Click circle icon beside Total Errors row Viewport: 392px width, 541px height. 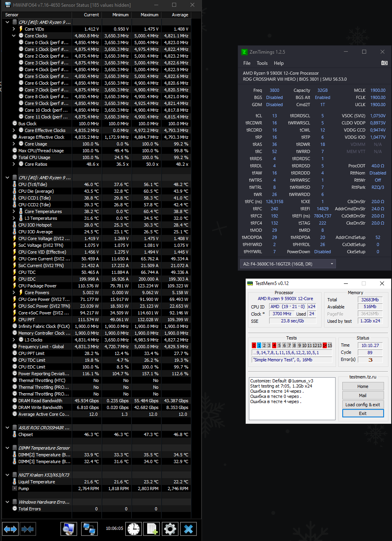point(15,509)
